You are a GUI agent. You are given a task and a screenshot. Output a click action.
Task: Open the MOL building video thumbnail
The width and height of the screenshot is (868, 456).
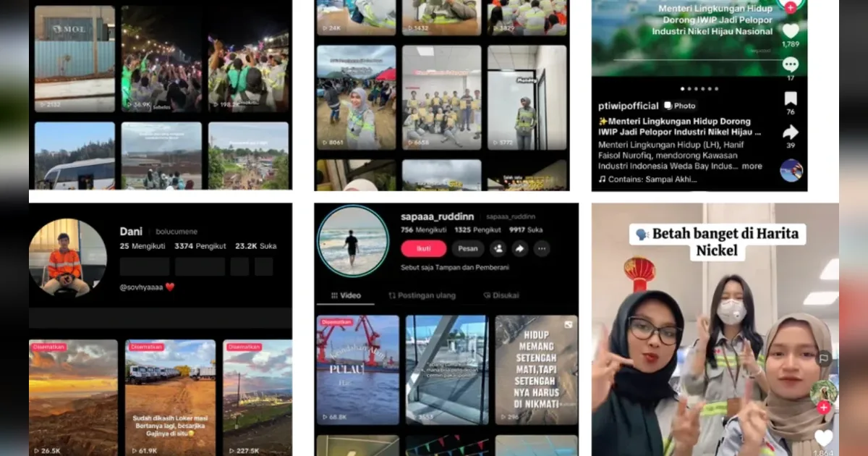click(75, 59)
